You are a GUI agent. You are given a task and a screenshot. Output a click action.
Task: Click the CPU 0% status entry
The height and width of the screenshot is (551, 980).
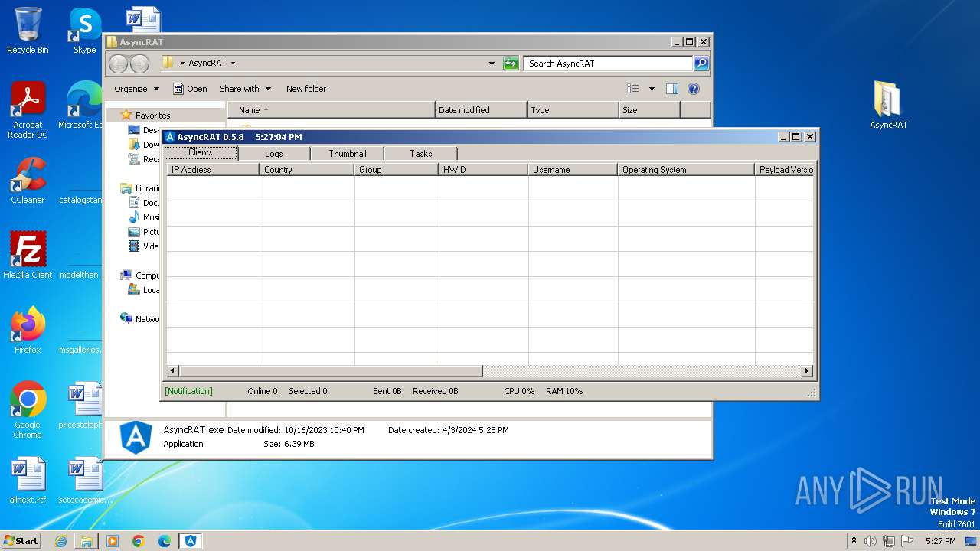click(519, 391)
